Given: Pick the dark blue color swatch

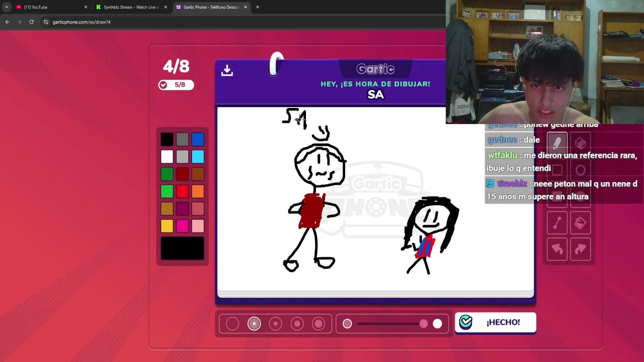Looking at the screenshot, I should coord(198,139).
